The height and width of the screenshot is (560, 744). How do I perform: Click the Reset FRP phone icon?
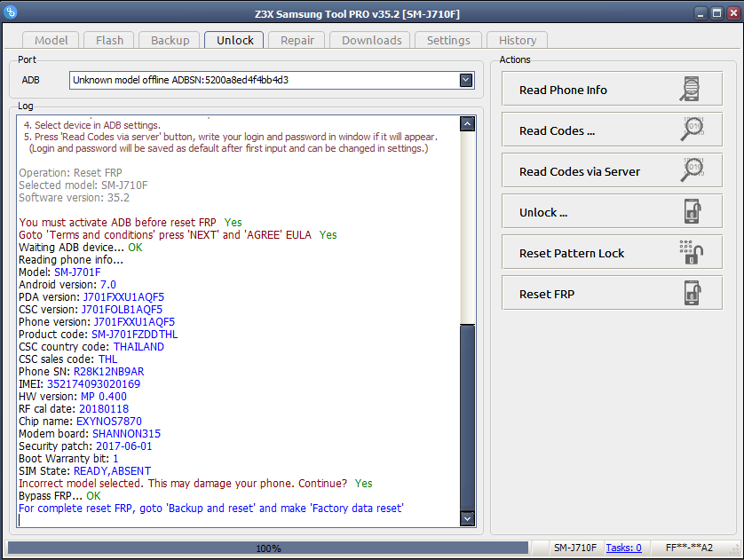[693, 293]
